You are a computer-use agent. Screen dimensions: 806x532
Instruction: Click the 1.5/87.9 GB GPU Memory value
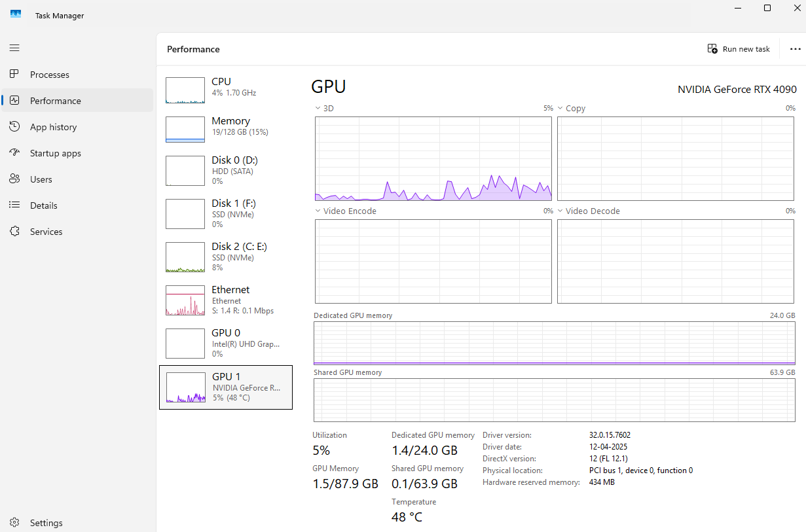[345, 484]
